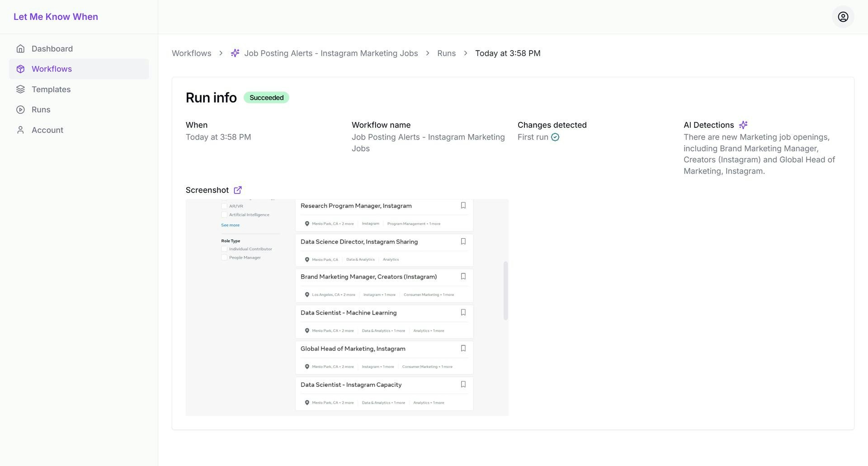The width and height of the screenshot is (868, 466).
Task: Click the First run checkmark icon
Action: (x=555, y=137)
